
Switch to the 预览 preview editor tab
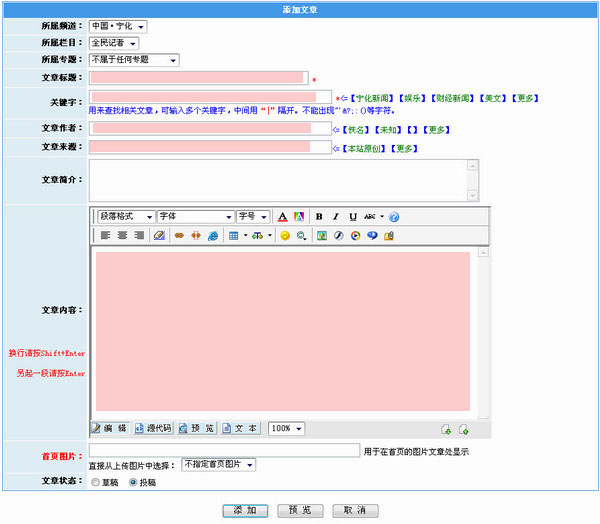click(196, 429)
